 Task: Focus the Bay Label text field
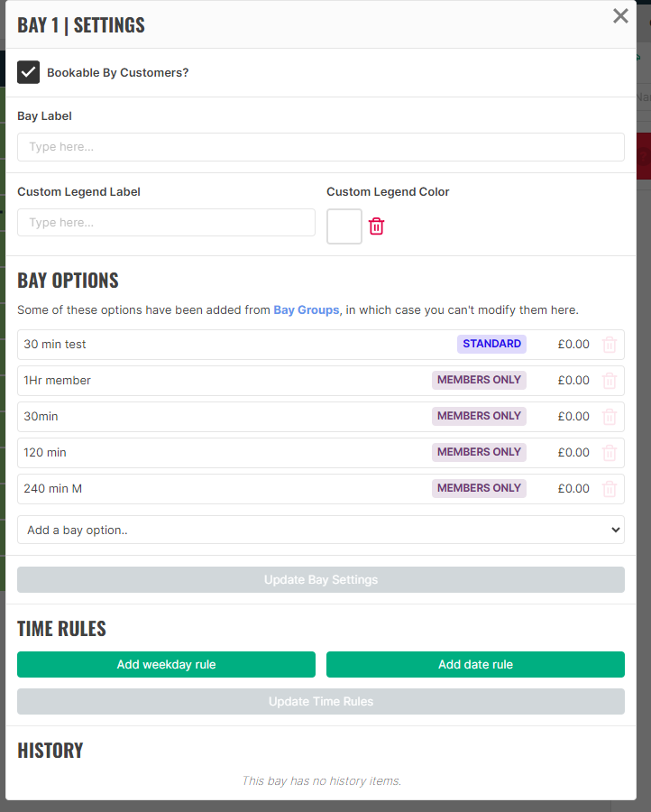tap(321, 147)
